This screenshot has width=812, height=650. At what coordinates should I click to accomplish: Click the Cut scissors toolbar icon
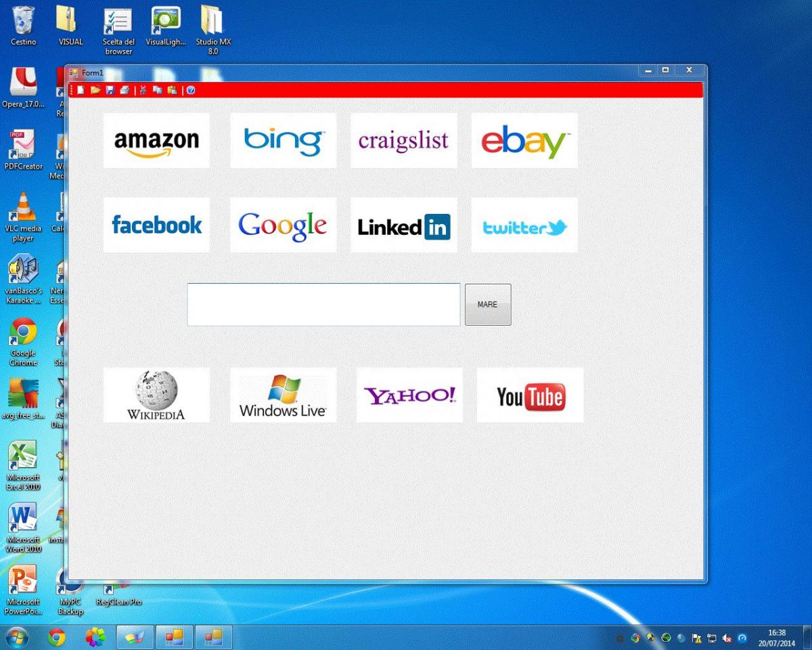pos(143,90)
